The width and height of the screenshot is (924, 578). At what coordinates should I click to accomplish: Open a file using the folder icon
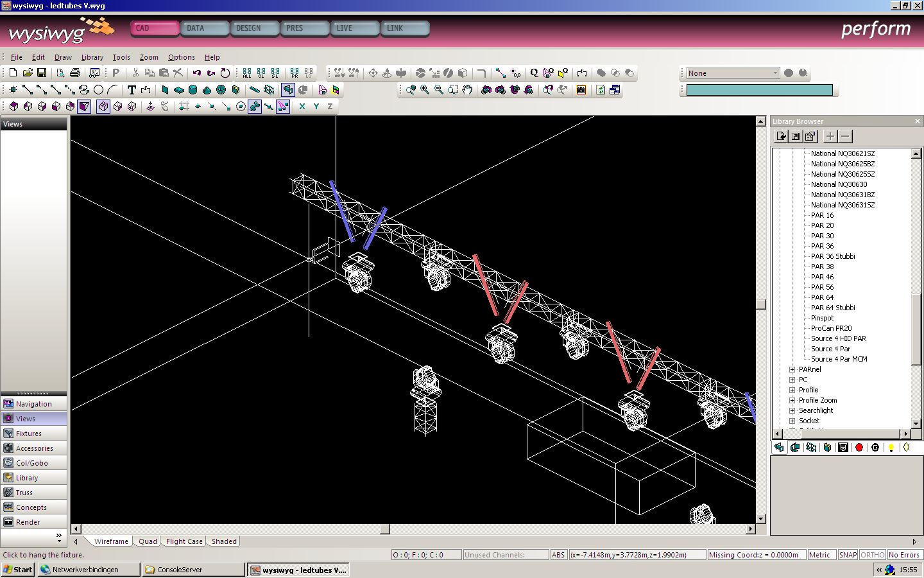click(x=28, y=73)
